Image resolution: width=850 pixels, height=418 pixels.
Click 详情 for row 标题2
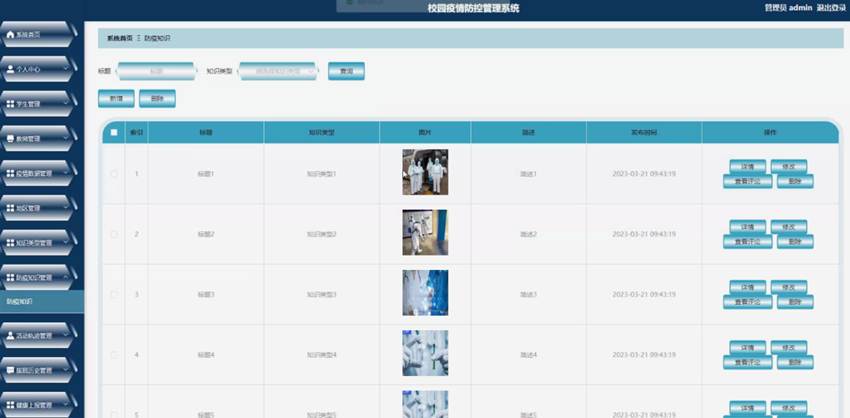[x=748, y=227]
